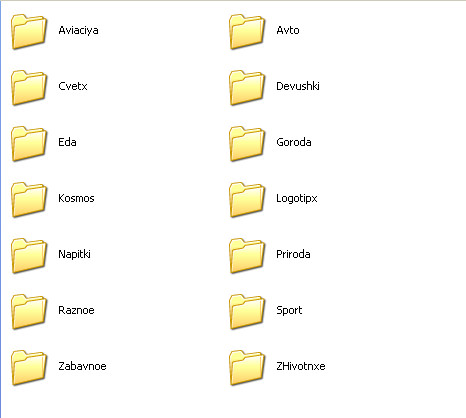Viewport: 466px width, 418px height.
Task: Click the "Aviaciya" folder name
Action: coord(78,31)
